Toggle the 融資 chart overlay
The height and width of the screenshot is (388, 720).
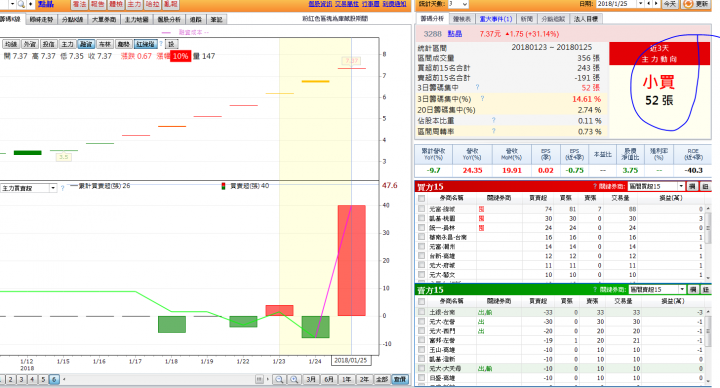[x=86, y=44]
